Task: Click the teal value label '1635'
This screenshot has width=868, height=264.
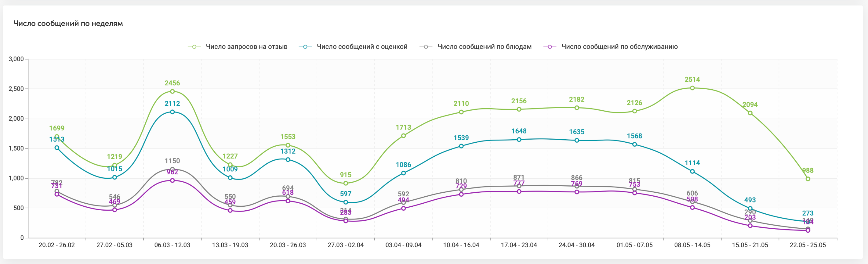Action: coord(577,132)
